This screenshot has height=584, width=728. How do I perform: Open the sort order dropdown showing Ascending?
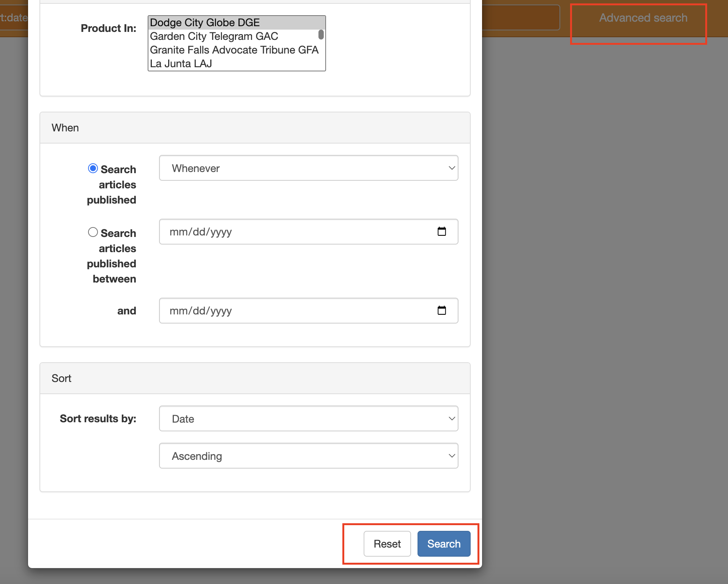pos(308,456)
